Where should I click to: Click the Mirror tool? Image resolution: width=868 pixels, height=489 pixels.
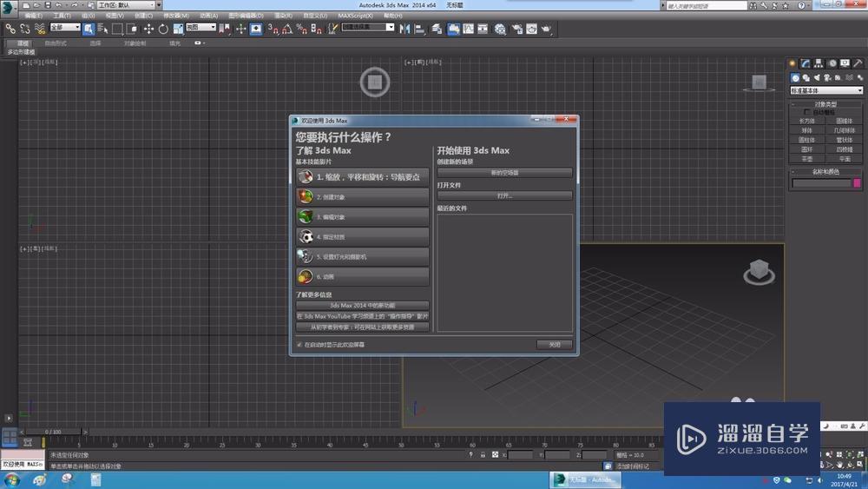[x=404, y=29]
